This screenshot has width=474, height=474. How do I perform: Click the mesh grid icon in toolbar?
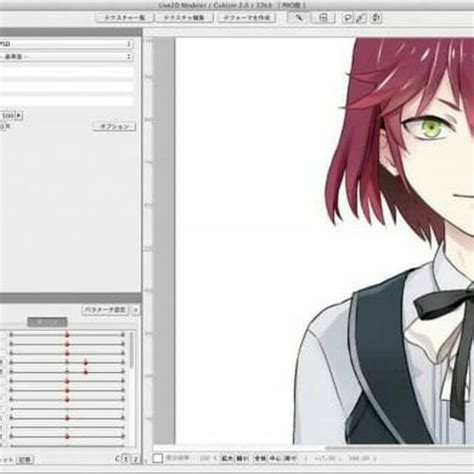[323, 18]
